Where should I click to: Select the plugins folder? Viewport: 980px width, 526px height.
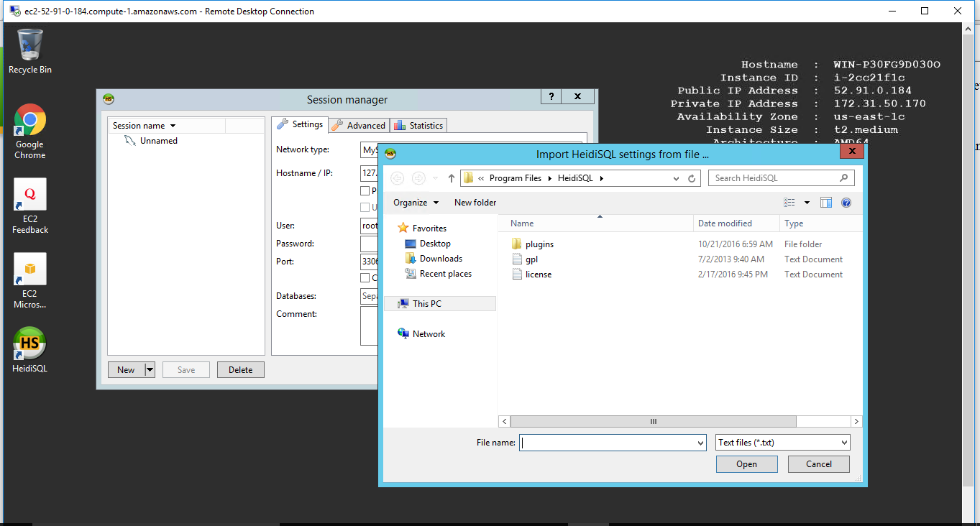coord(539,244)
